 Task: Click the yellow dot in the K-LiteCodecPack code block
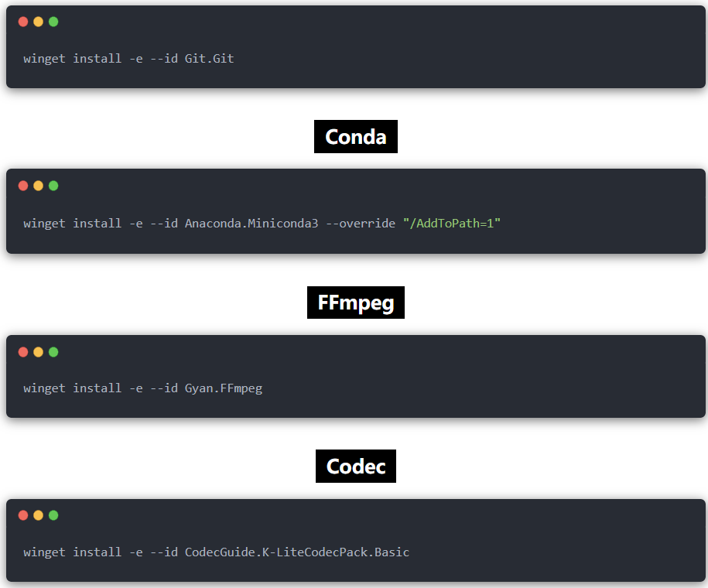click(x=38, y=515)
